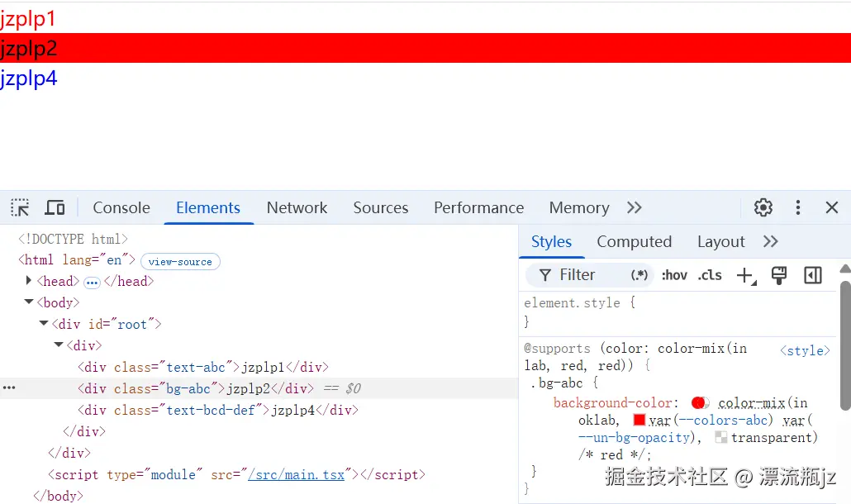Toggle the .cls classes button

tap(710, 275)
